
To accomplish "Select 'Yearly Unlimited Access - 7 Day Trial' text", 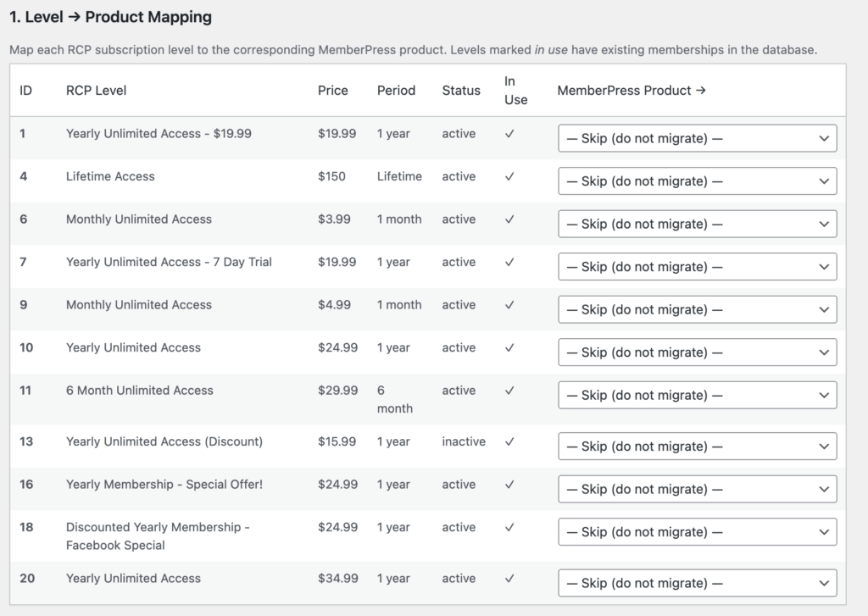I will click(169, 262).
